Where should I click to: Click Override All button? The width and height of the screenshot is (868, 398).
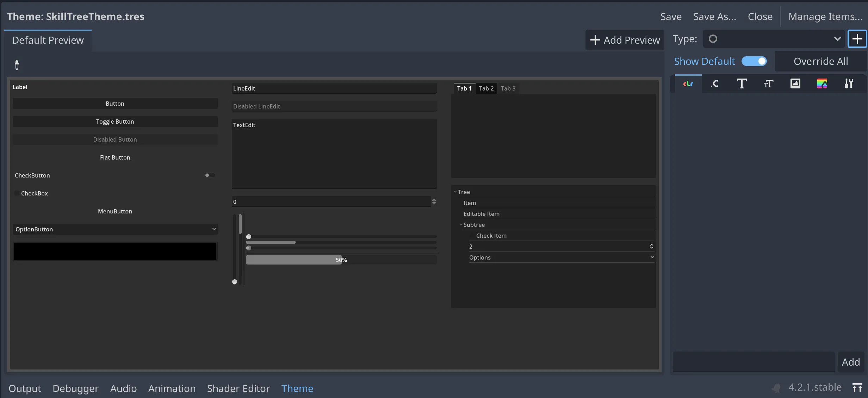[820, 61]
